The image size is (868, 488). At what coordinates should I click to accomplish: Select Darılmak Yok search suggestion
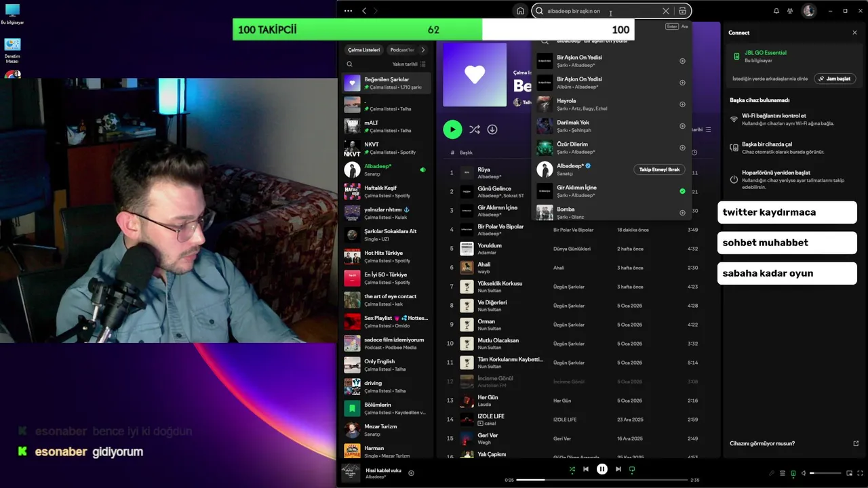pos(610,126)
